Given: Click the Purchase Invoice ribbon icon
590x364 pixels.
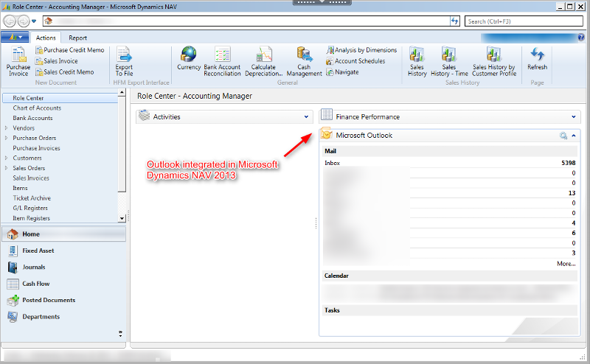Looking at the screenshot, I should tap(18, 61).
